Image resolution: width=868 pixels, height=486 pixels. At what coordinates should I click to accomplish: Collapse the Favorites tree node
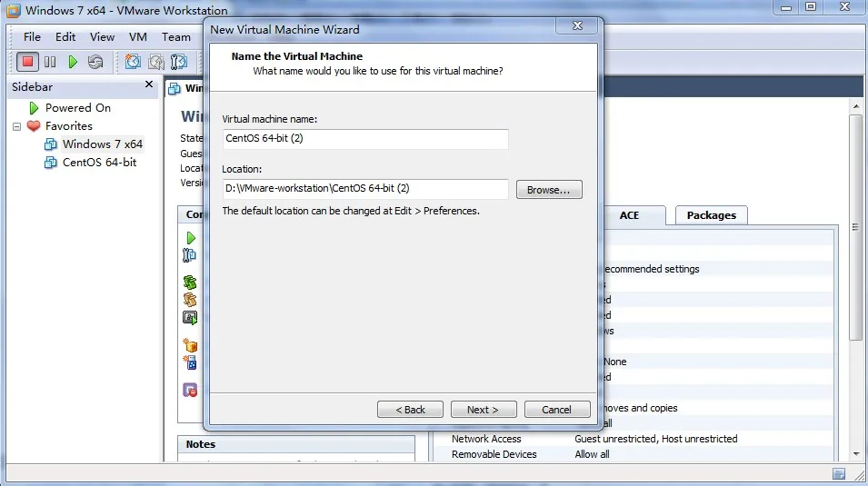click(x=16, y=126)
